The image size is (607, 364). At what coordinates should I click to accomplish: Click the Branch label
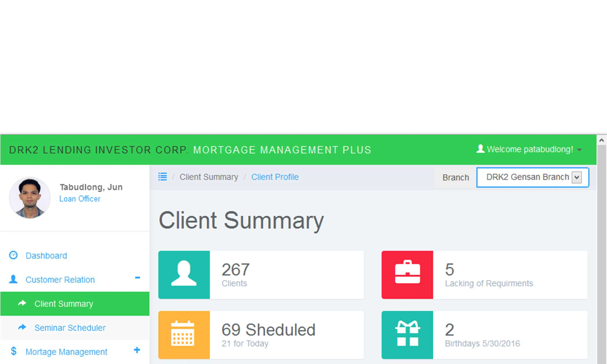coord(455,177)
